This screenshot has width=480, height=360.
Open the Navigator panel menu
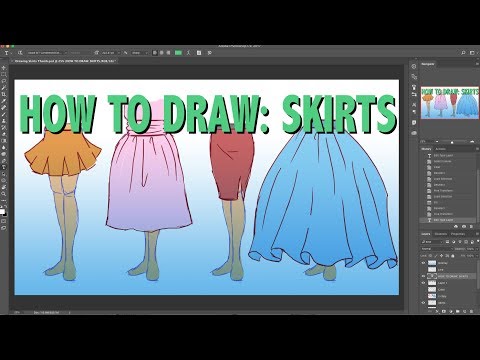point(477,64)
